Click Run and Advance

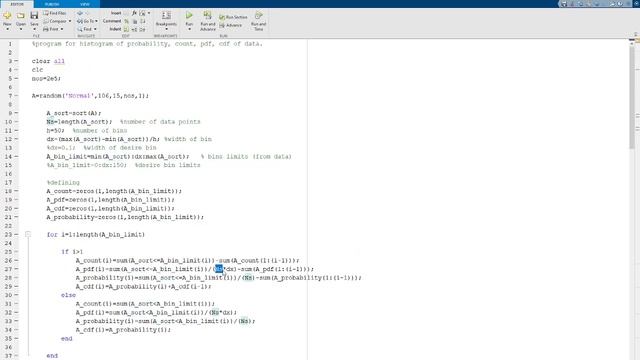(208, 21)
